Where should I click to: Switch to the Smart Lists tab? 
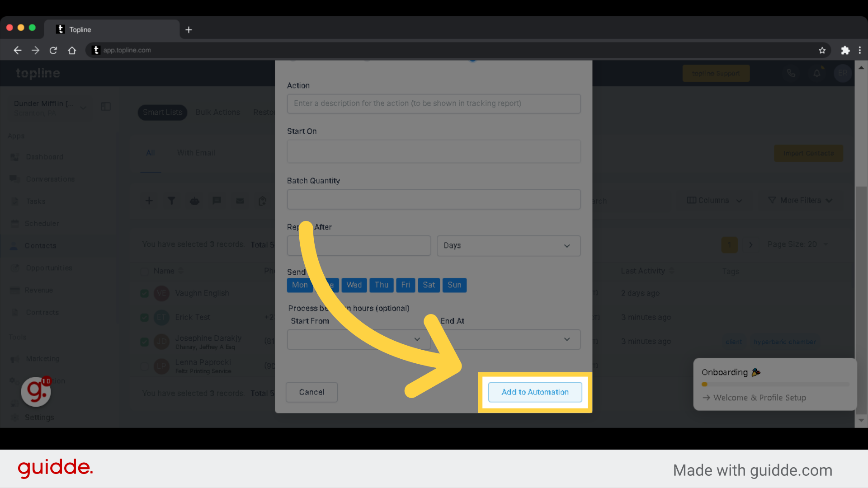(x=162, y=112)
